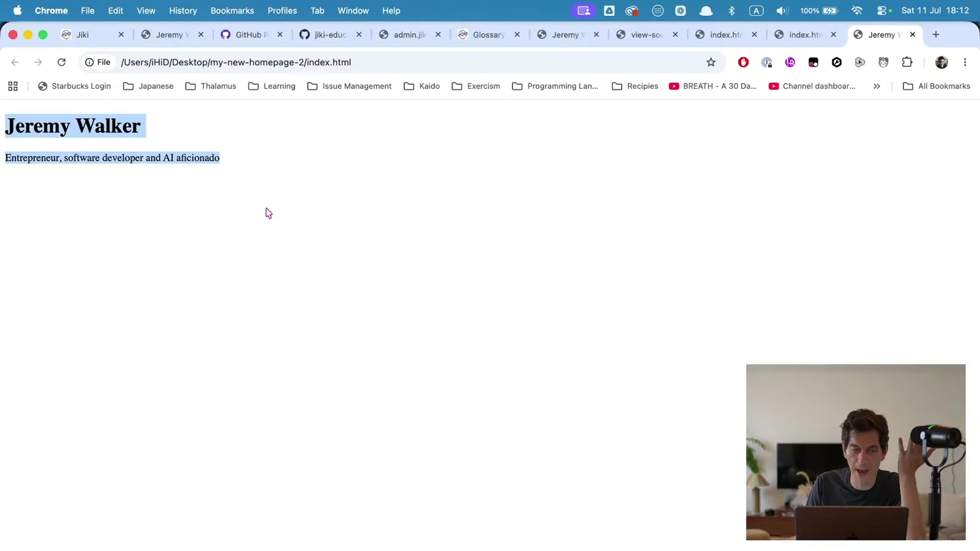The height and width of the screenshot is (551, 980).
Task: Reload the current page
Action: (x=61, y=62)
